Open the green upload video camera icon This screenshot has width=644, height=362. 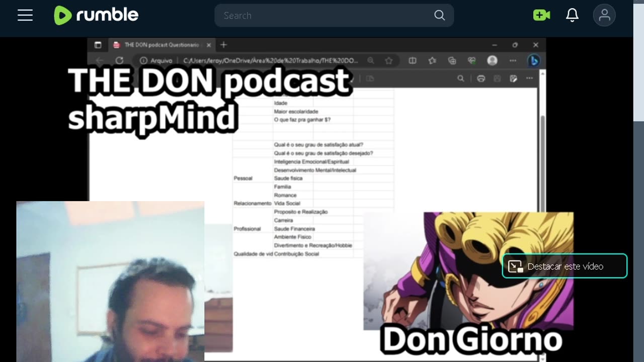point(542,15)
